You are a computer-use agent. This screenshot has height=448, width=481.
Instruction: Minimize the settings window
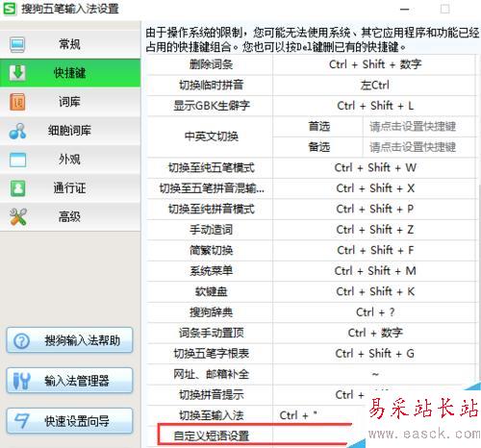[405, 10]
